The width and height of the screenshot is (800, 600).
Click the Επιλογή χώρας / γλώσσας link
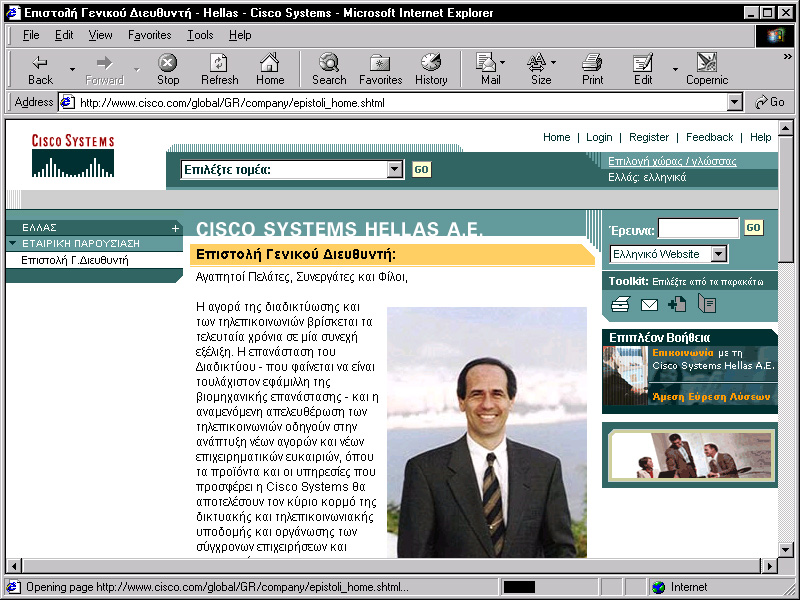coord(672,161)
